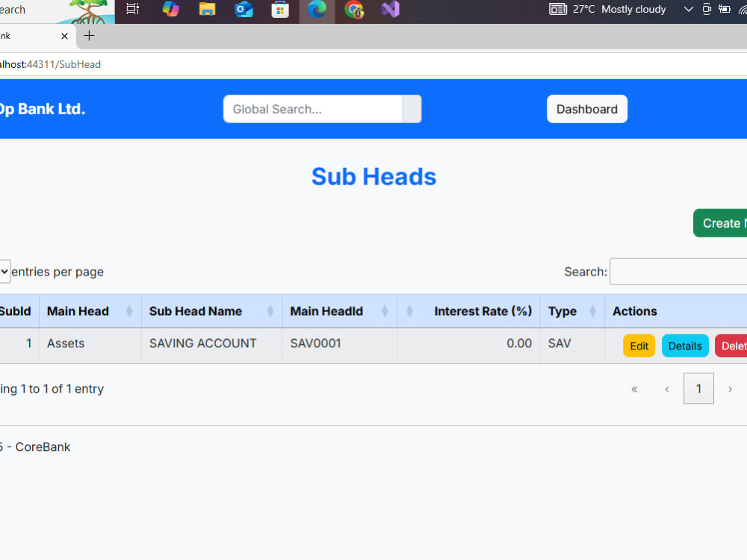The image size is (747, 560).
Task: Click the Create New button
Action: tap(720, 223)
